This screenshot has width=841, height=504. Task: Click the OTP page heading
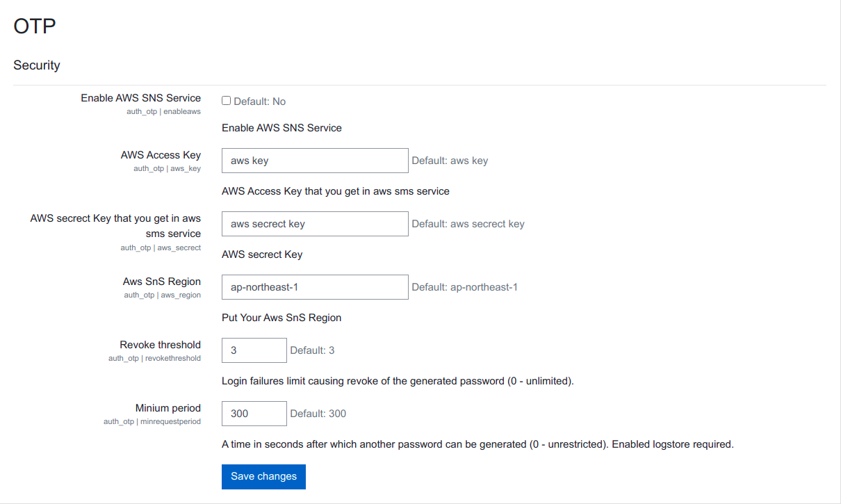[x=35, y=26]
